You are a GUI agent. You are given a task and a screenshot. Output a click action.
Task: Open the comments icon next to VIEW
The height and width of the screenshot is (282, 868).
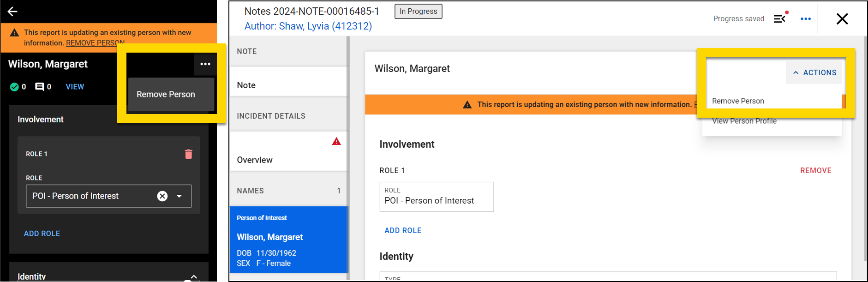pyautogui.click(x=40, y=87)
